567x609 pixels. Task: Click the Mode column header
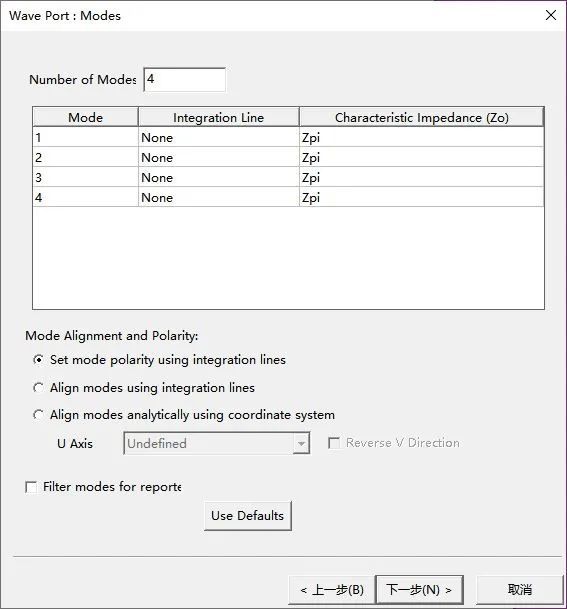[85, 117]
